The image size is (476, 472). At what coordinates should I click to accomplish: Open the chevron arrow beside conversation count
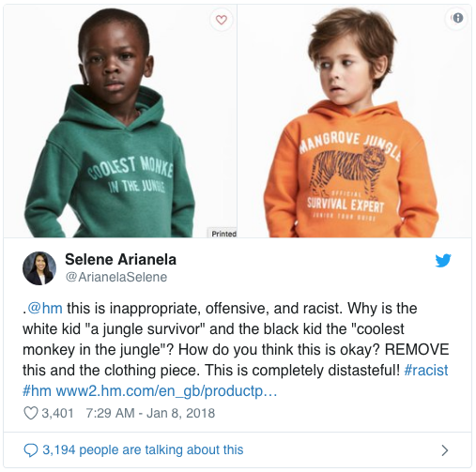tap(444, 450)
